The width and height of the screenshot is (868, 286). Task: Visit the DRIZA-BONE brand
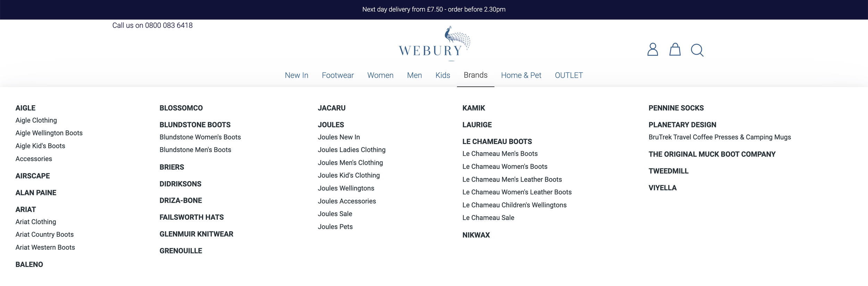click(181, 201)
